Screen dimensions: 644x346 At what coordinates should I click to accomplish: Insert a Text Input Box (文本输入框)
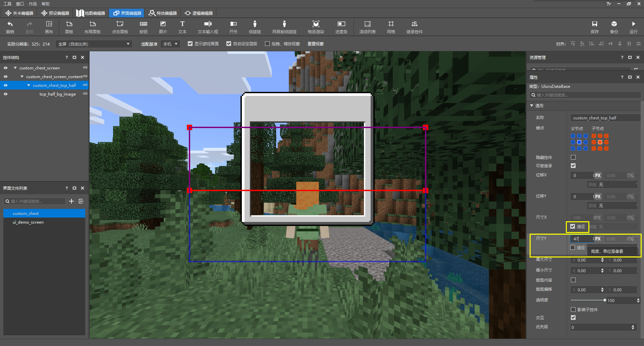[x=208, y=27]
